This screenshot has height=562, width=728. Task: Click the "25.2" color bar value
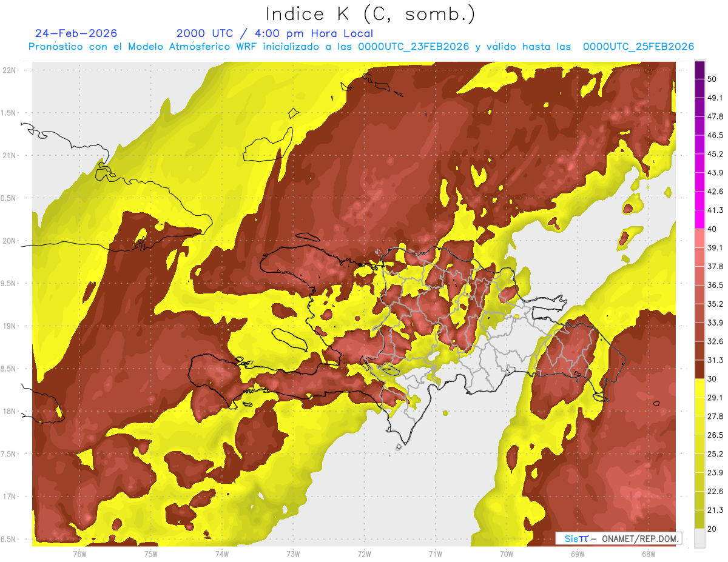tap(715, 453)
